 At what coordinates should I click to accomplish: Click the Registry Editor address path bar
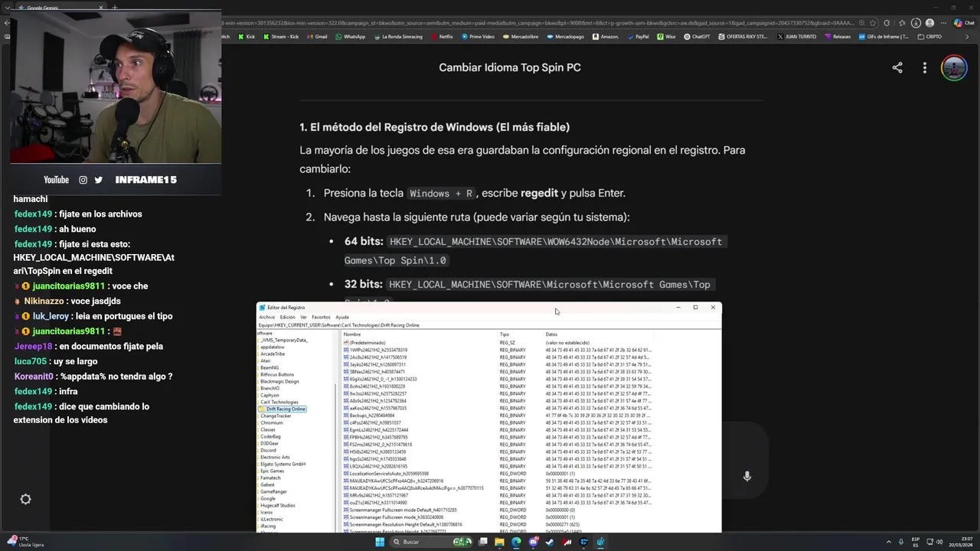click(488, 325)
